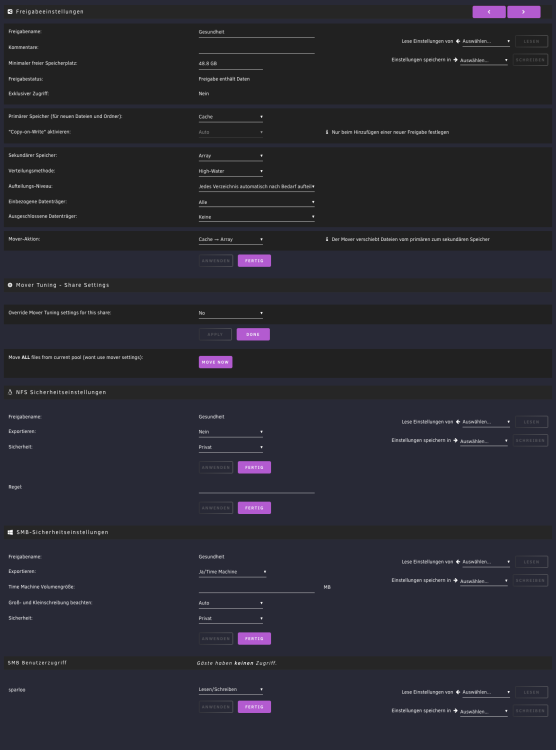The image size is (556, 750).
Task: Open Einstellungen speichern in dropdown in Freigabeeinstellungen
Action: tap(483, 60)
